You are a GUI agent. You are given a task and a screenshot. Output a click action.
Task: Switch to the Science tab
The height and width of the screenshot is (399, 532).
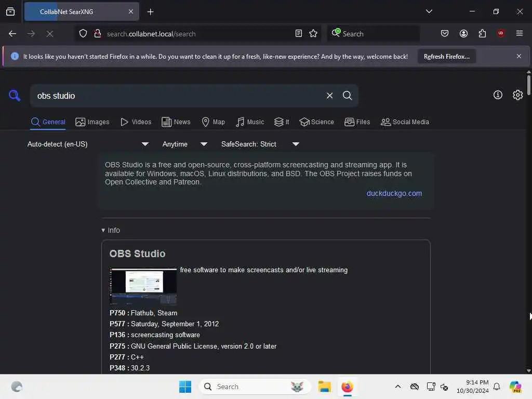(316, 122)
